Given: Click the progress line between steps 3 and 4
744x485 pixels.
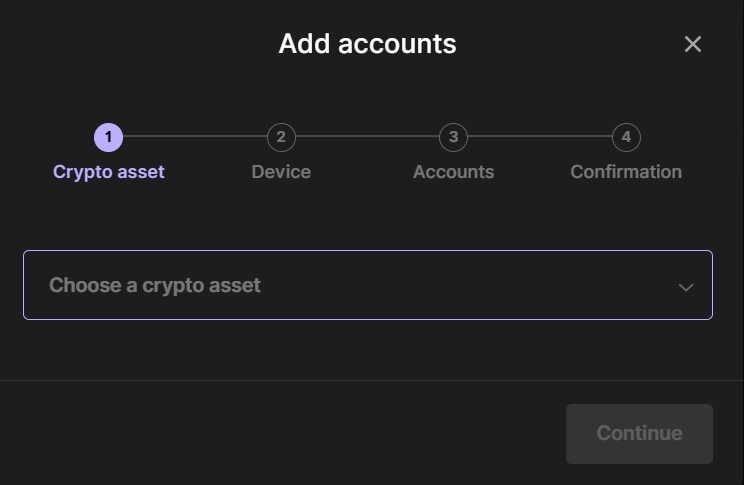Looking at the screenshot, I should click(540, 137).
